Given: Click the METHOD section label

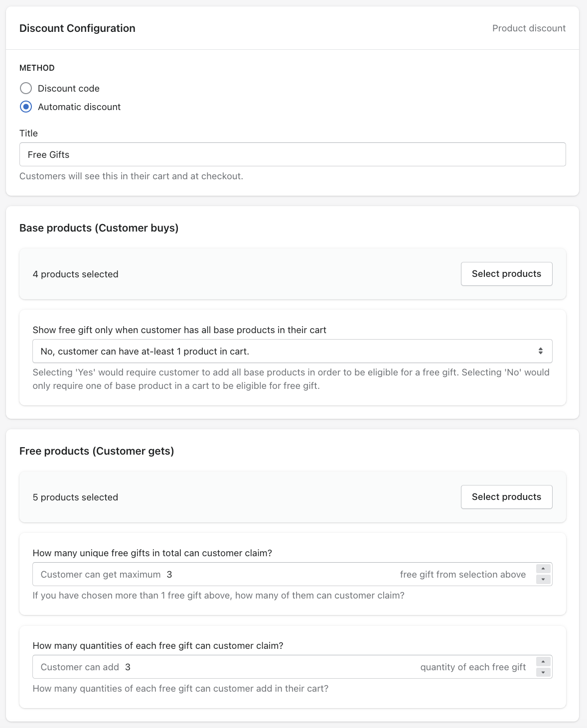Looking at the screenshot, I should click(37, 68).
